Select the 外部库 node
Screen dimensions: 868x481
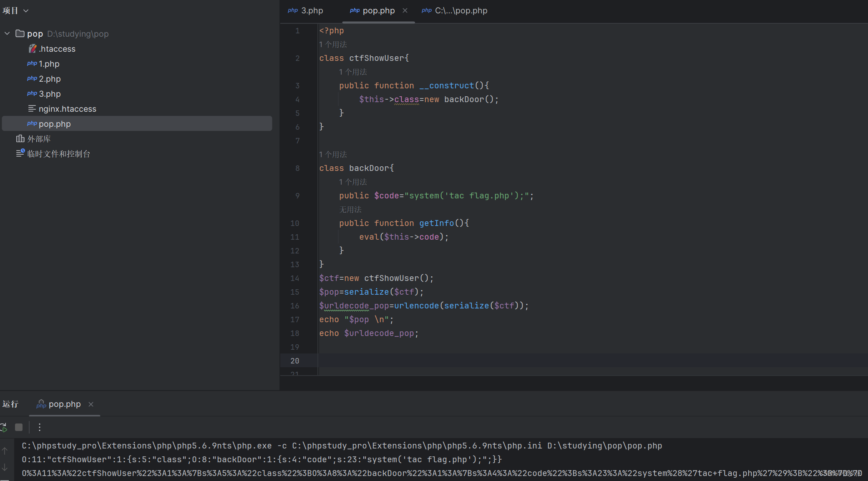(39, 139)
